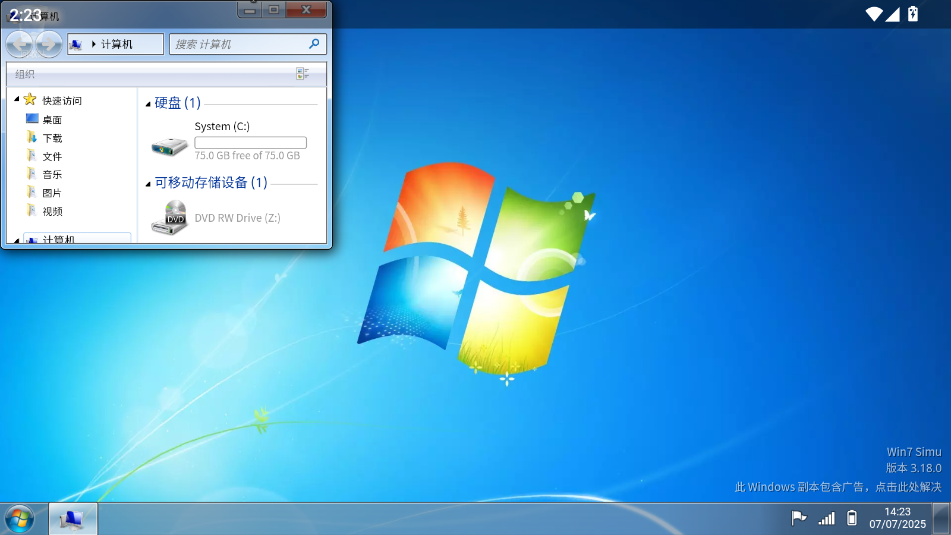This screenshot has height=535, width=951.
Task: Click the computer icon in the address bar
Action: pos(76,44)
